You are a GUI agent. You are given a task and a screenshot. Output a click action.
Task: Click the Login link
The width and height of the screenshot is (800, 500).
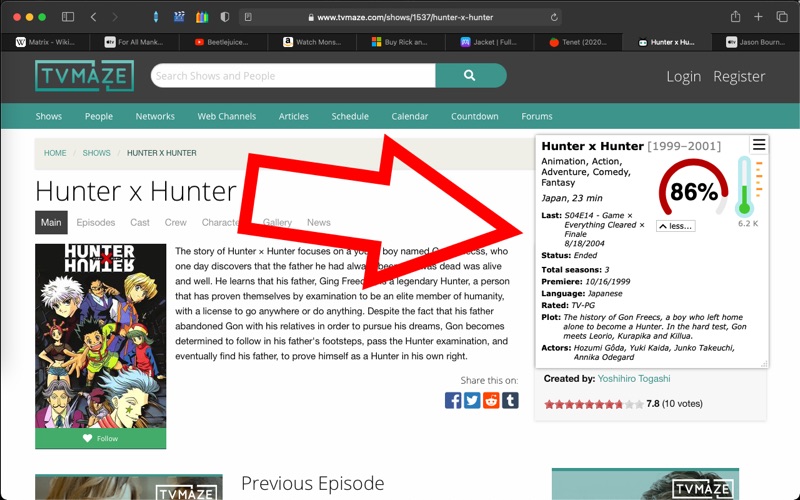pyautogui.click(x=683, y=76)
